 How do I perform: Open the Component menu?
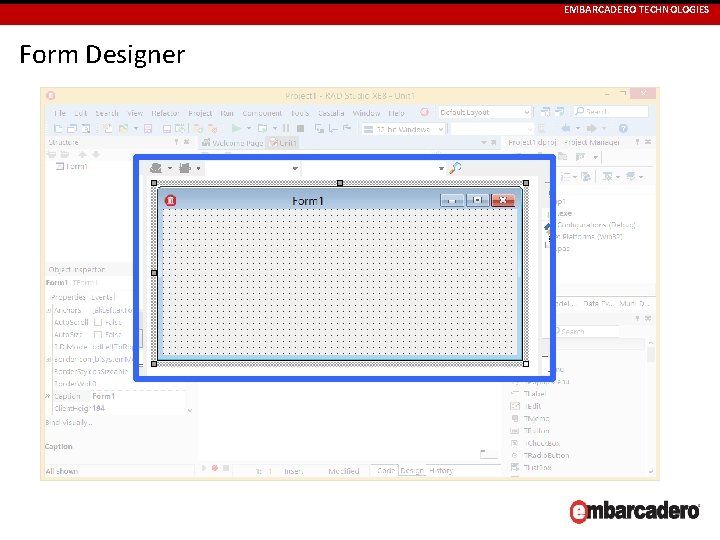click(x=262, y=113)
